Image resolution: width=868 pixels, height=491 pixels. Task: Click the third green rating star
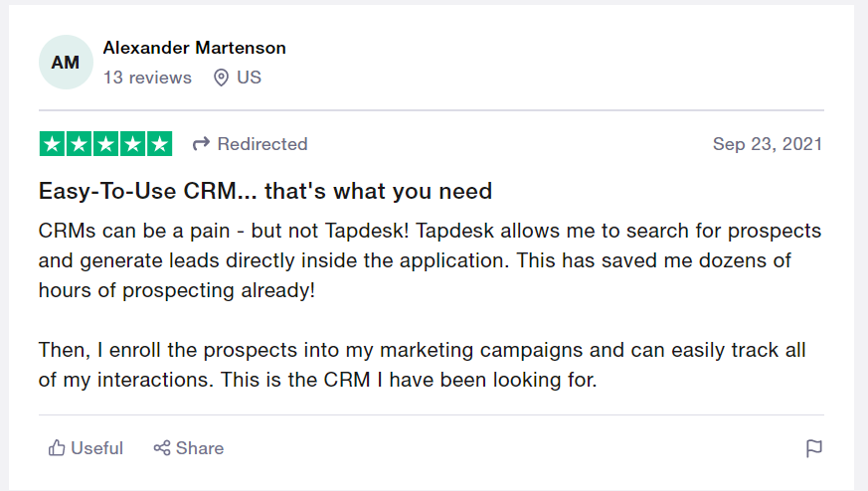(x=106, y=144)
